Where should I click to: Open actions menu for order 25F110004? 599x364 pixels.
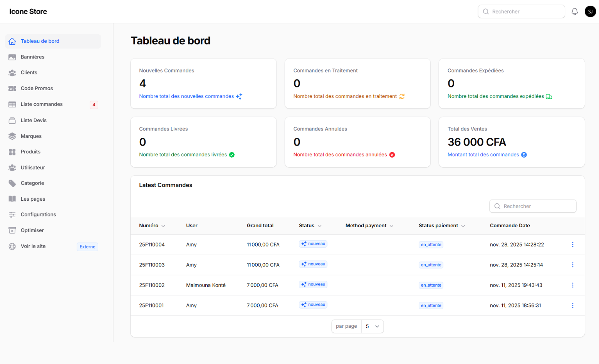(x=572, y=245)
